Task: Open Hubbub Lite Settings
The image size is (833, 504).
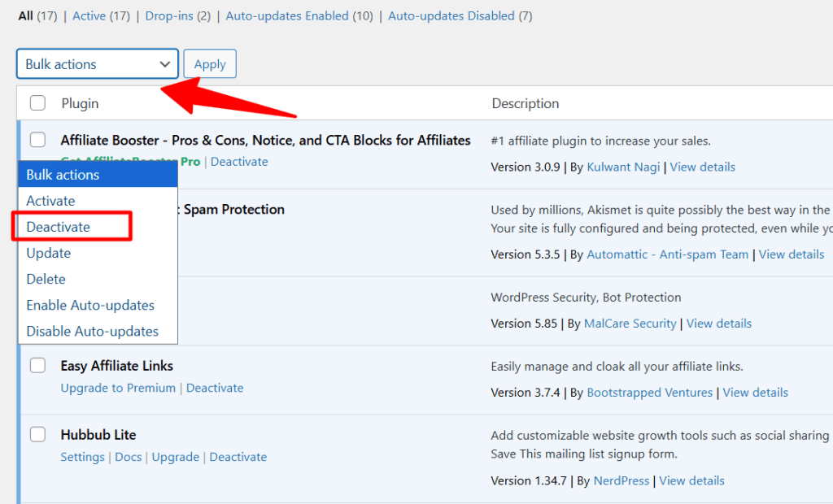Action: 82,457
